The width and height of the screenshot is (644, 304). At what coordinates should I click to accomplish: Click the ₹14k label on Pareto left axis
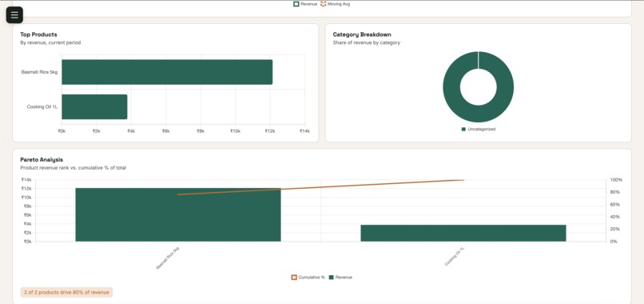click(x=26, y=180)
